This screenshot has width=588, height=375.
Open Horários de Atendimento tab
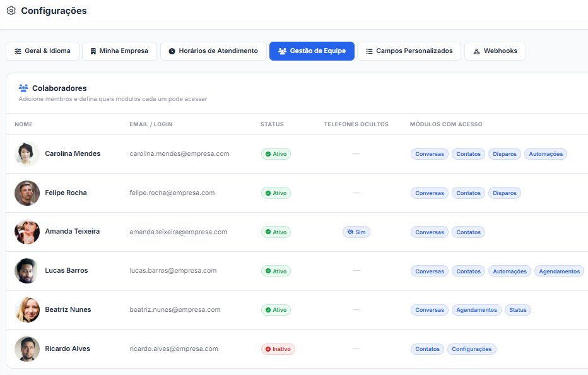click(213, 51)
